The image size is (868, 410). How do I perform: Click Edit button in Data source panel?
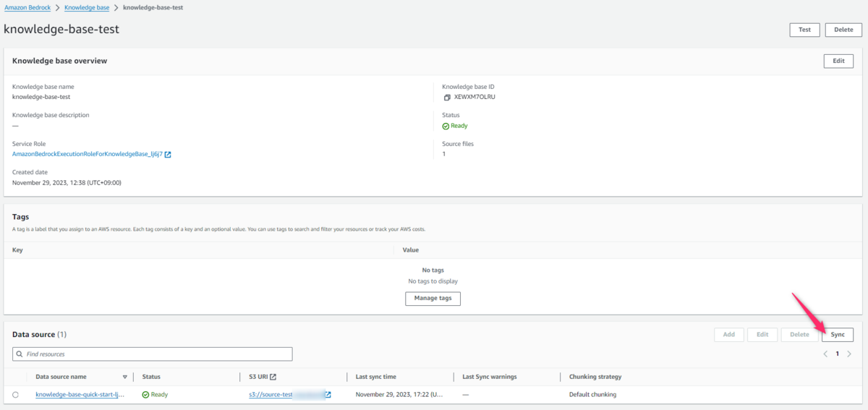coord(762,335)
